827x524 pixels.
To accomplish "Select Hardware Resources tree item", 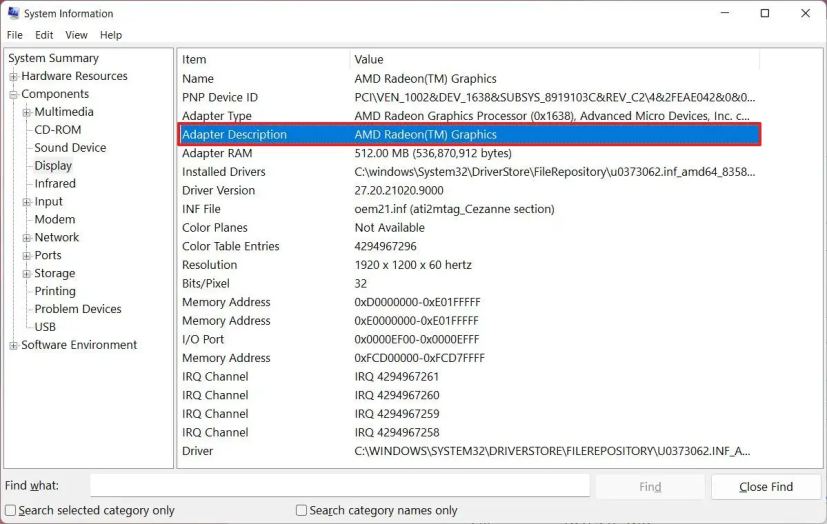I will 74,76.
